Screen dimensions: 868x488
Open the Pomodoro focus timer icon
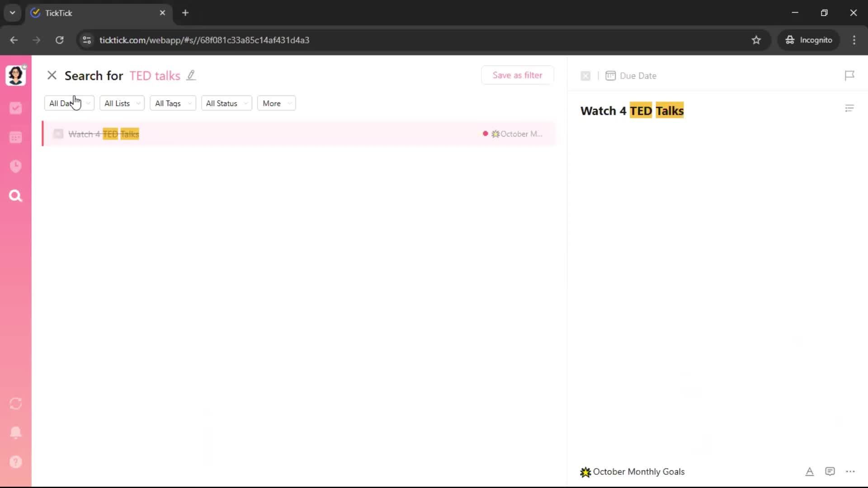[16, 166]
